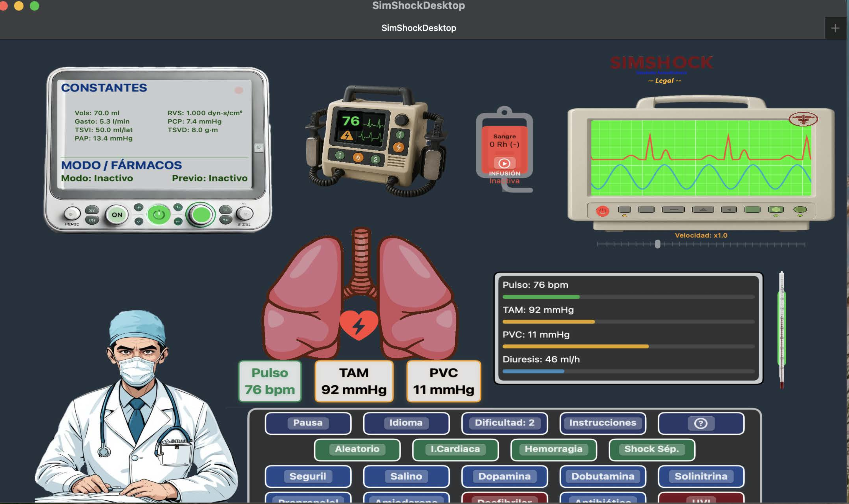Click the ECG monitor button with dash symbol
849x504 pixels.
point(673,210)
